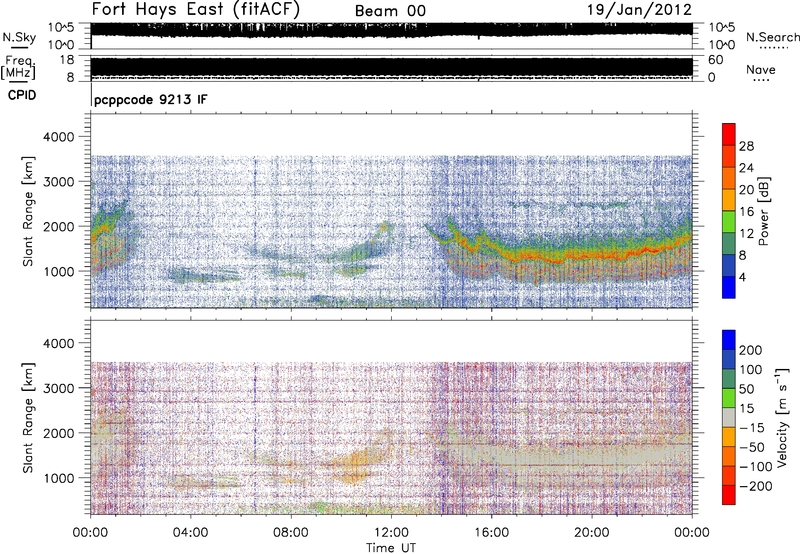
Task: Click the 'Nave' legend label
Action: (x=760, y=69)
